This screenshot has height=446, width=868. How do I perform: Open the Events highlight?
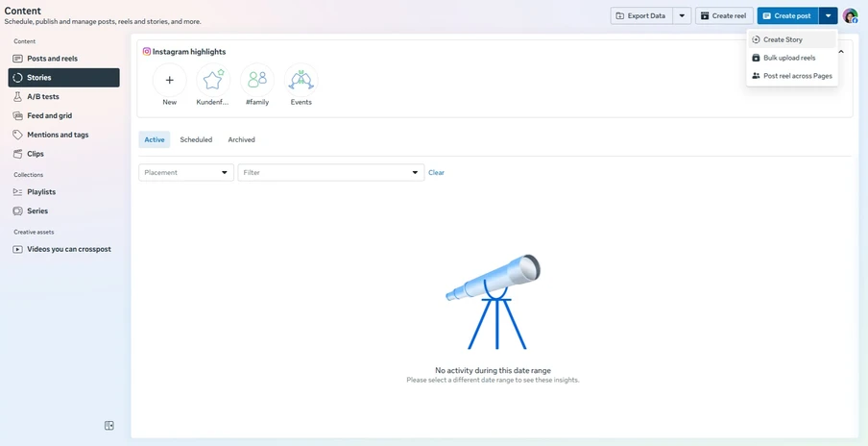tap(301, 81)
